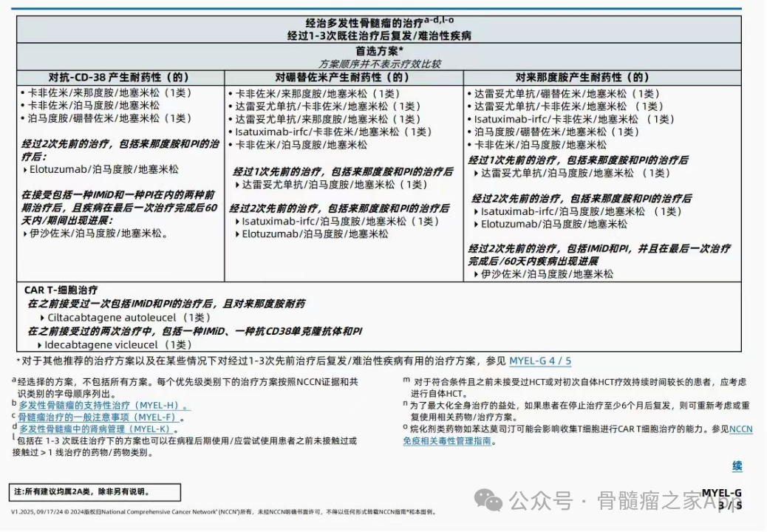
Task: Click the 首选方案* heading
Action: [x=379, y=50]
